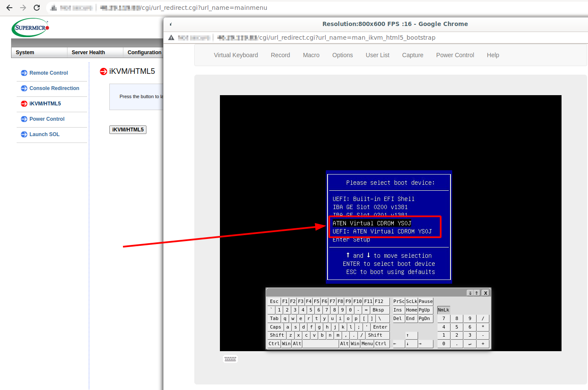This screenshot has height=390, width=588.
Task: Click the not-secure warning icon in popup
Action: click(x=171, y=38)
